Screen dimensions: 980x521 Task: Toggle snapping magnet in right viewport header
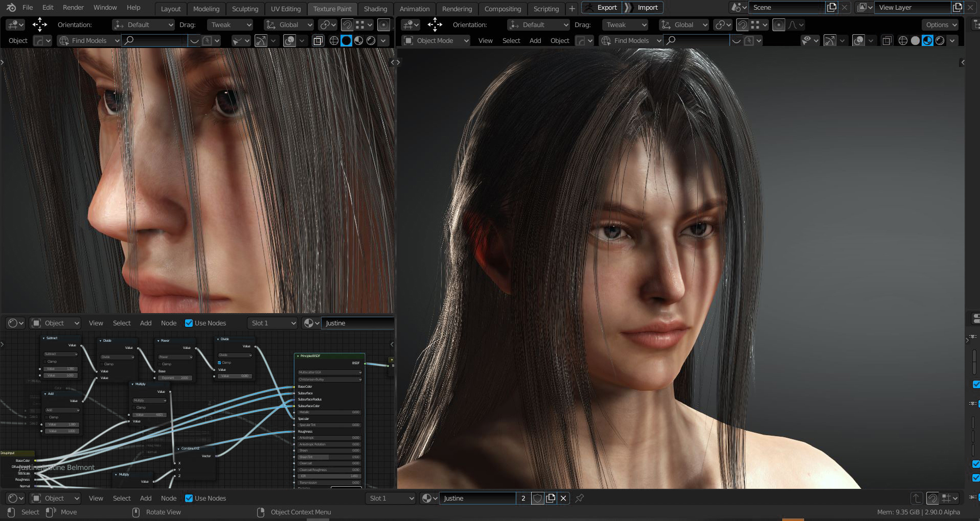tap(742, 25)
